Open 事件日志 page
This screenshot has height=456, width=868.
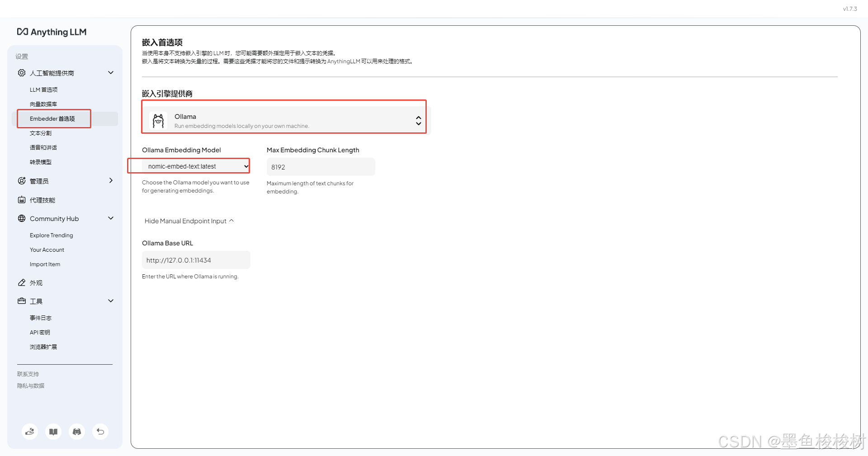pos(41,318)
